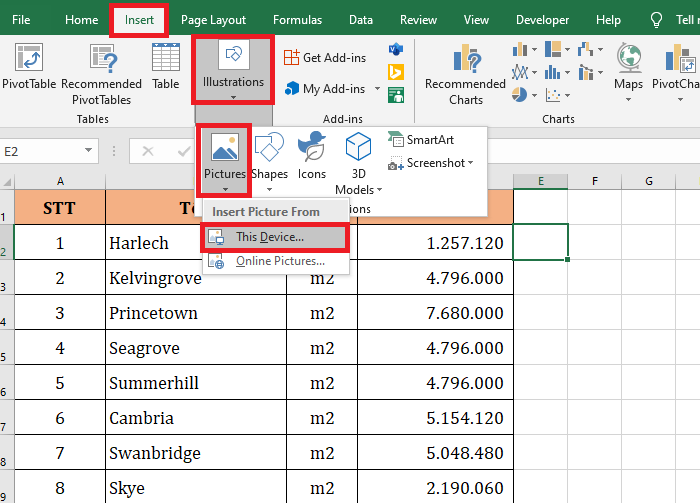The width and height of the screenshot is (700, 503).
Task: Click the PivotTable icon
Action: [29, 60]
